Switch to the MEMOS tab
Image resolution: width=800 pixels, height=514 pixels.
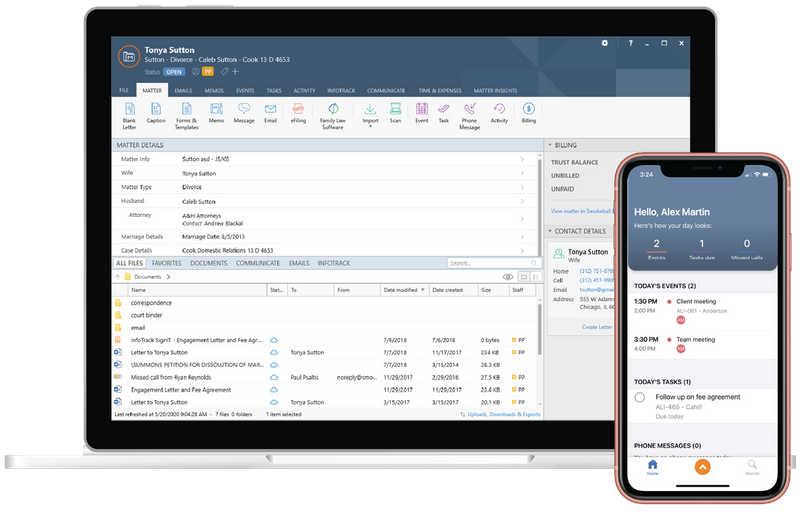(214, 90)
